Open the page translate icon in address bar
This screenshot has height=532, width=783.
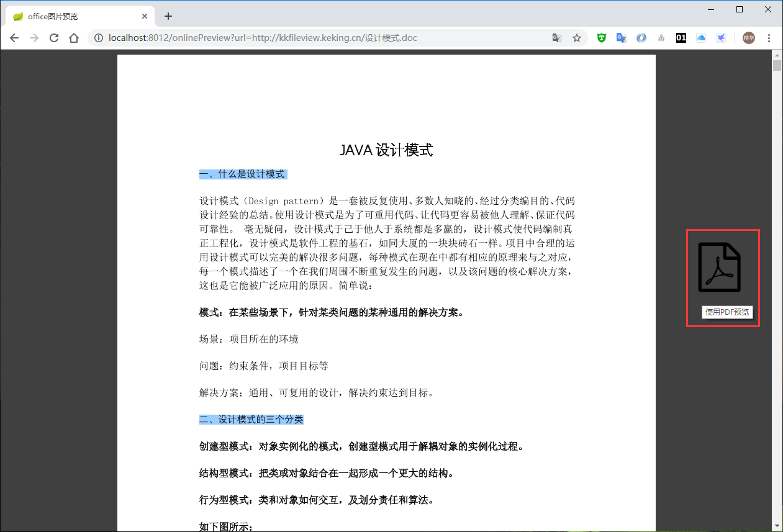[556, 38]
